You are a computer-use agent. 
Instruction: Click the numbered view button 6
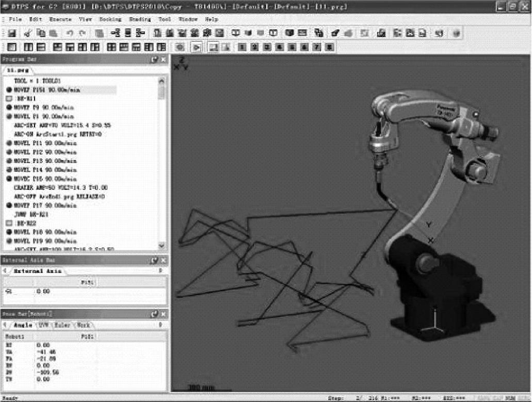[304, 47]
